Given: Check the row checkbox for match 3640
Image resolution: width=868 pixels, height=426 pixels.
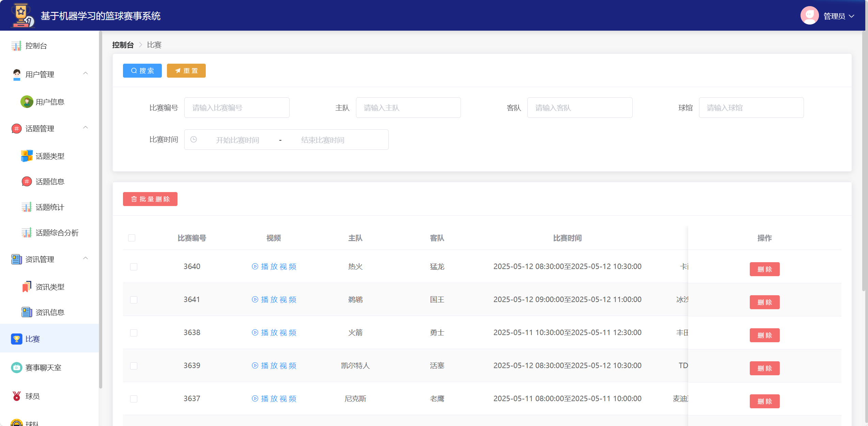Looking at the screenshot, I should tap(134, 267).
